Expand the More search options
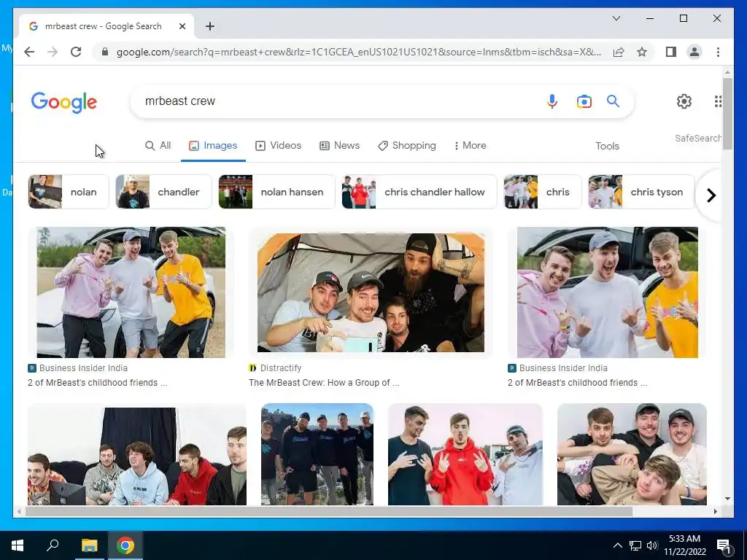The height and width of the screenshot is (560, 747). pyautogui.click(x=471, y=146)
